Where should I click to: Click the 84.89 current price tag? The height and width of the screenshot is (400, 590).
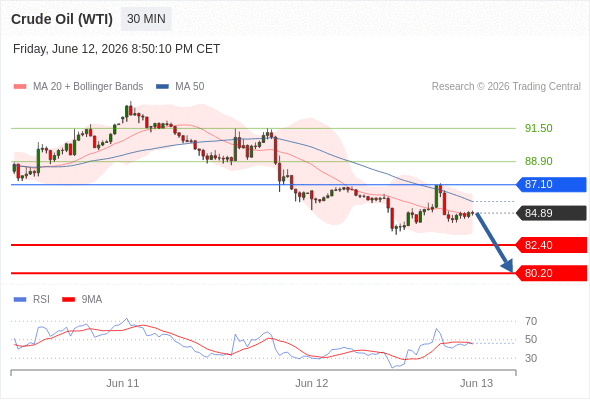pyautogui.click(x=552, y=213)
